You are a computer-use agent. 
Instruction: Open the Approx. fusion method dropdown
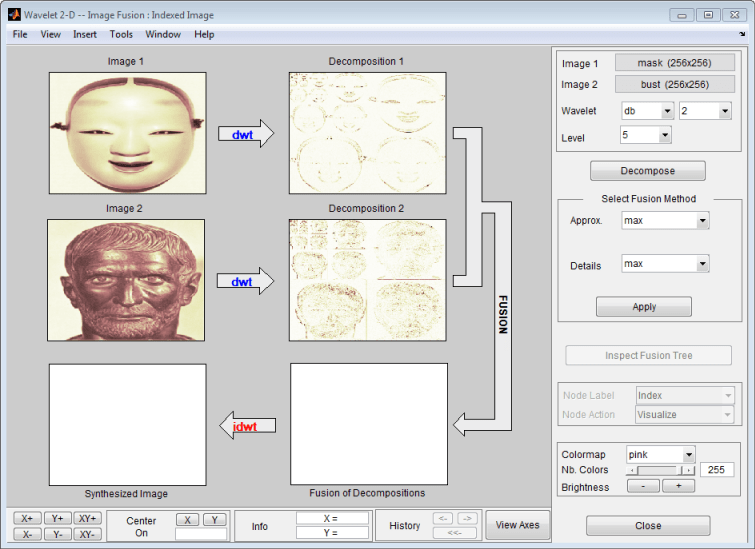(665, 221)
